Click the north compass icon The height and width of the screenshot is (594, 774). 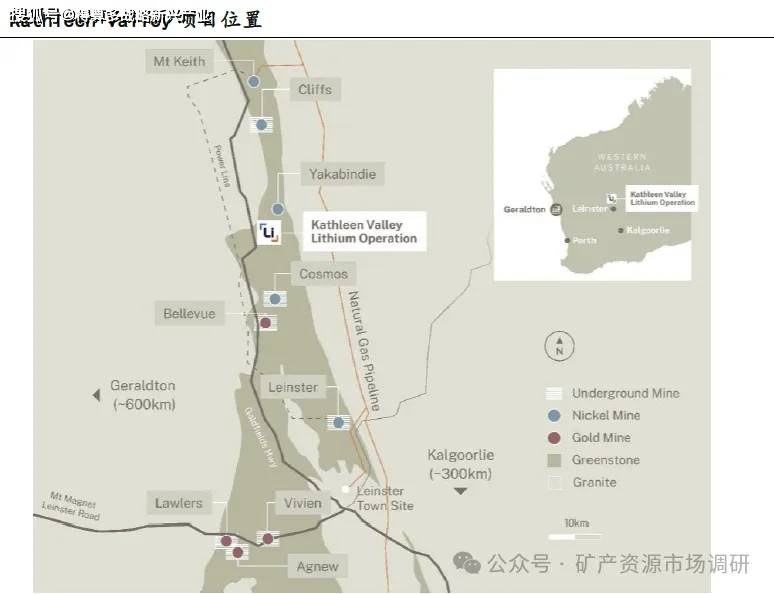[559, 346]
